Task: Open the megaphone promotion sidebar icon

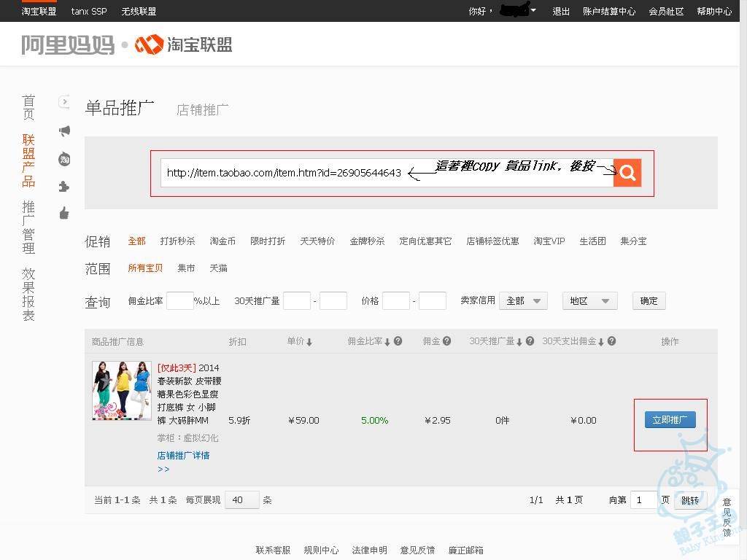Action: [x=64, y=131]
